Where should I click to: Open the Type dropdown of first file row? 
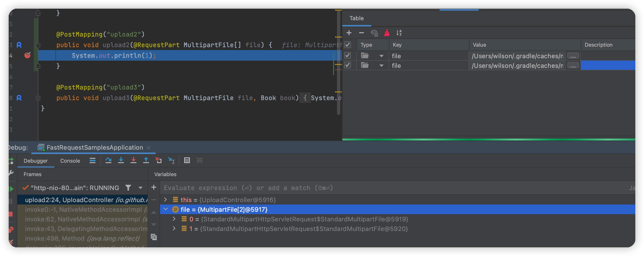coord(381,56)
